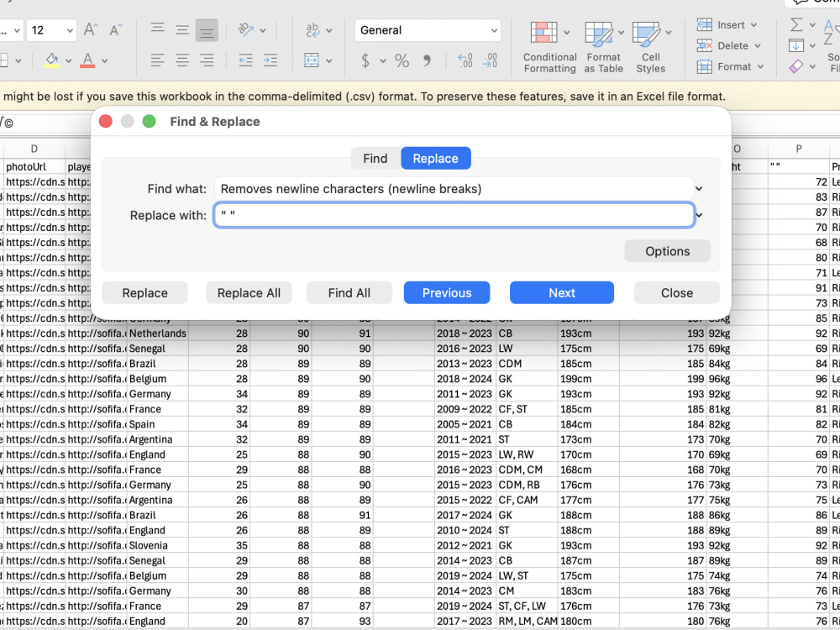Switch to the Find tab

tap(375, 159)
